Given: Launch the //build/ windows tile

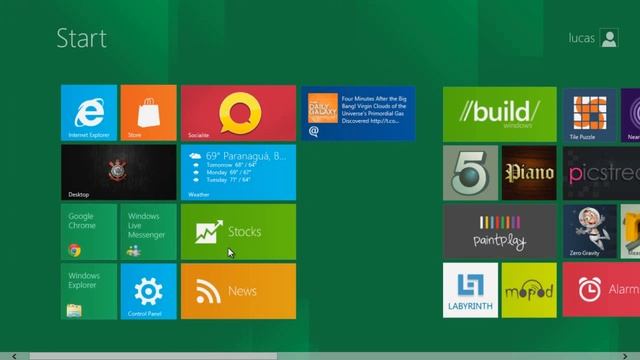Looking at the screenshot, I should [500, 114].
